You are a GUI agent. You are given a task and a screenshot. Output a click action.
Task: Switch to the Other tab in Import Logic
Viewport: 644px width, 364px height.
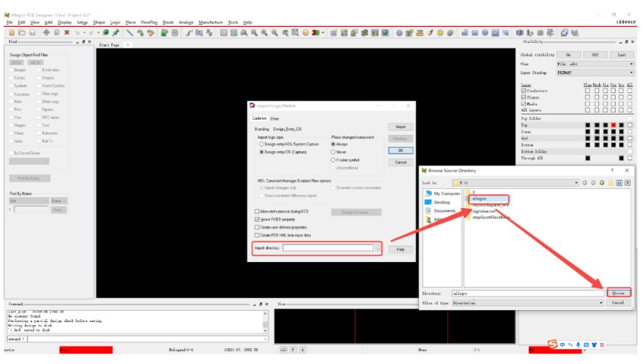click(x=275, y=119)
